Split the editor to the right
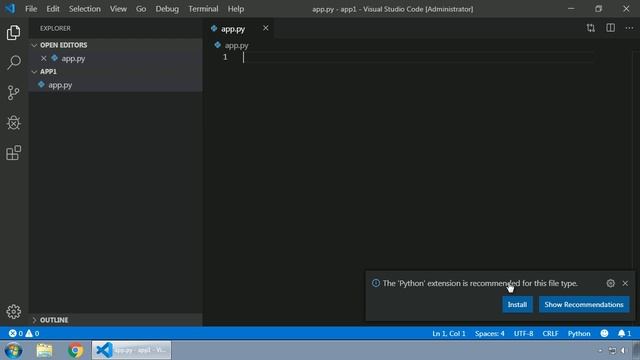The height and width of the screenshot is (360, 640). (x=610, y=28)
